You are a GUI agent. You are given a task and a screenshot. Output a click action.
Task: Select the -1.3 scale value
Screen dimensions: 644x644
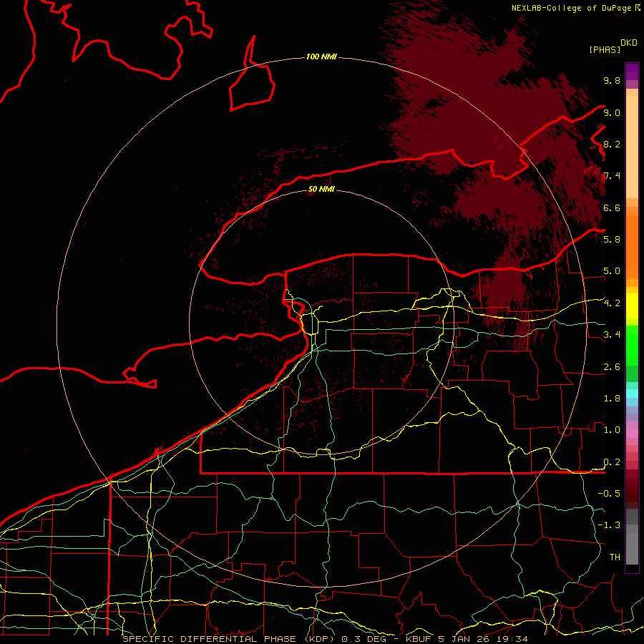(609, 525)
